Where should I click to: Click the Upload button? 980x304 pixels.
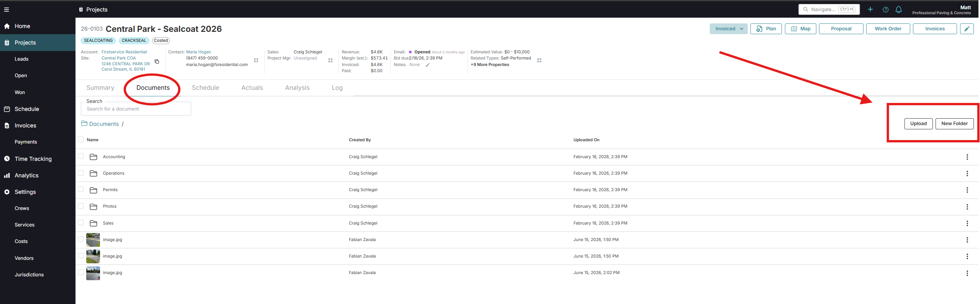[918, 124]
